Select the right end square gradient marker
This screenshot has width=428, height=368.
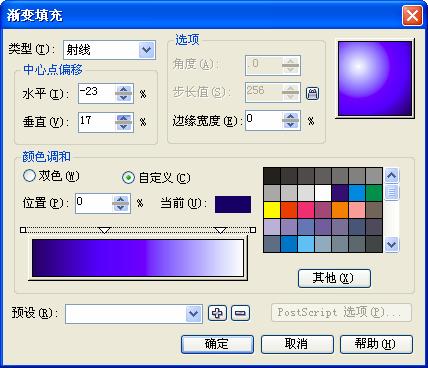click(x=253, y=230)
